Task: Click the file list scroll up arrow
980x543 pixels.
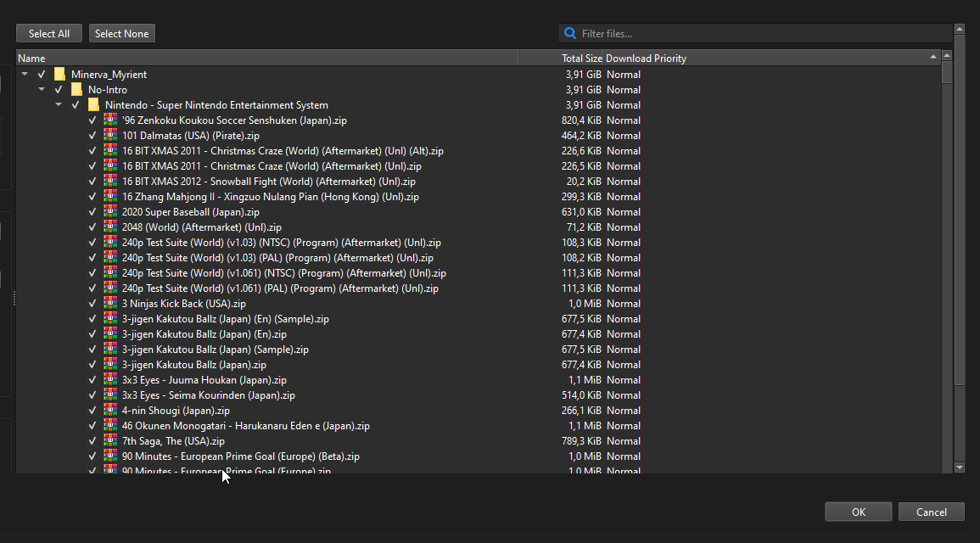Action: 947,56
